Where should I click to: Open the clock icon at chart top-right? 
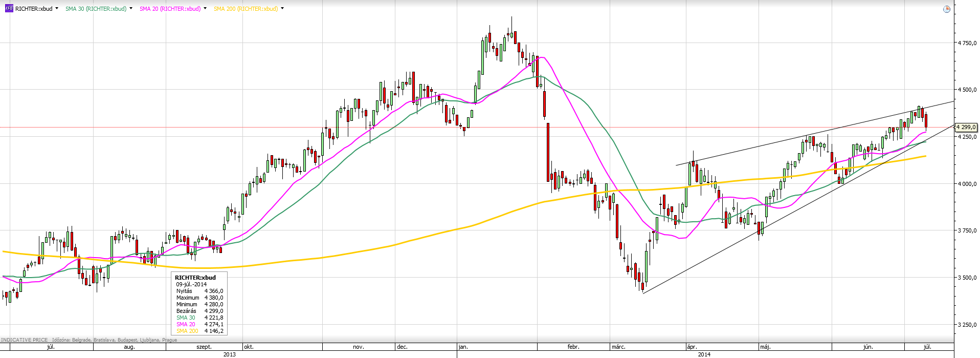pyautogui.click(x=946, y=9)
